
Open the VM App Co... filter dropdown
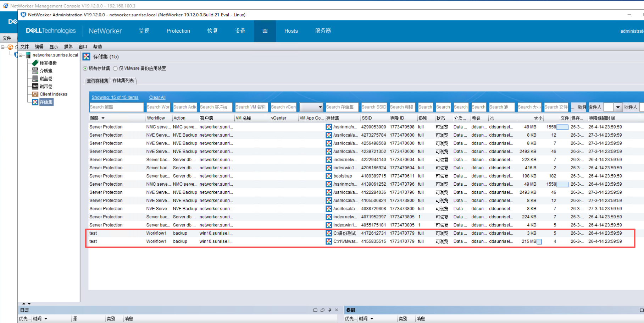click(x=320, y=107)
